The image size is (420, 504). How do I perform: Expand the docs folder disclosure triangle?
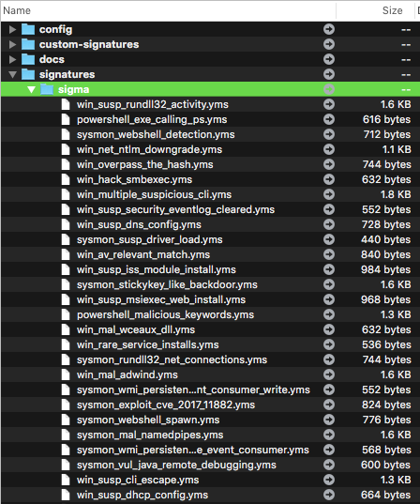(x=12, y=59)
